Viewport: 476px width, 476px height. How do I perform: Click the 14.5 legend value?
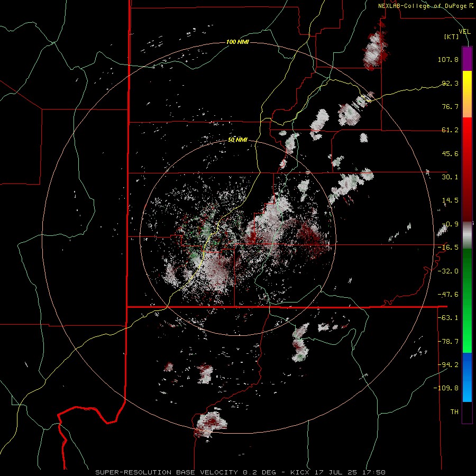pyautogui.click(x=450, y=200)
